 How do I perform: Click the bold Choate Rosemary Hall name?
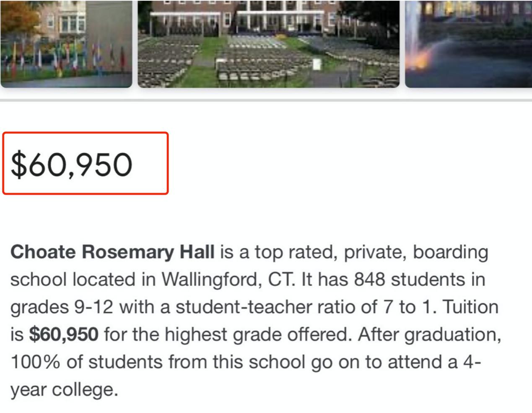[x=112, y=252]
